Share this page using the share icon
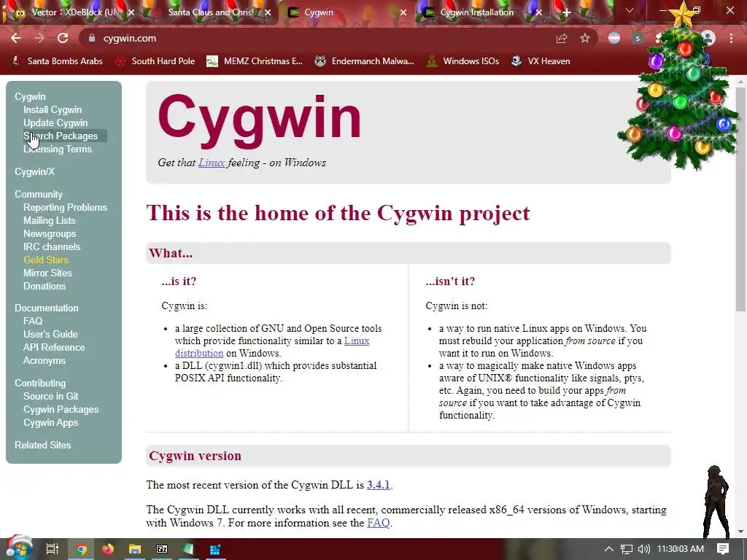This screenshot has width=747, height=560. tap(562, 39)
